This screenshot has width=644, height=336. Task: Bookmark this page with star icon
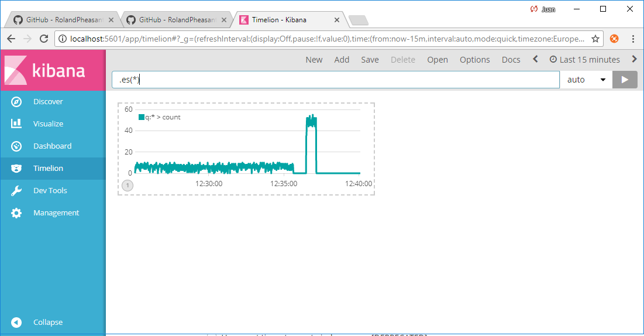coord(595,39)
